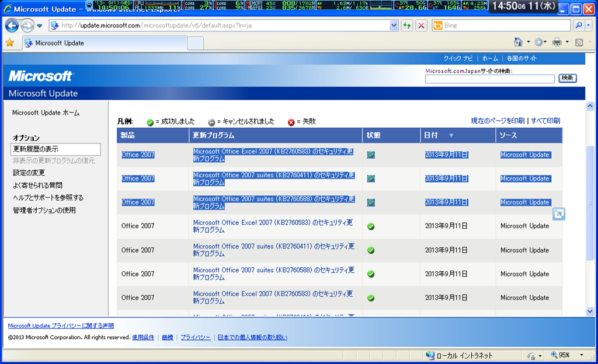598x364 pixels.
Task: Select the Microsoft Update browser tab
Action: click(105, 43)
